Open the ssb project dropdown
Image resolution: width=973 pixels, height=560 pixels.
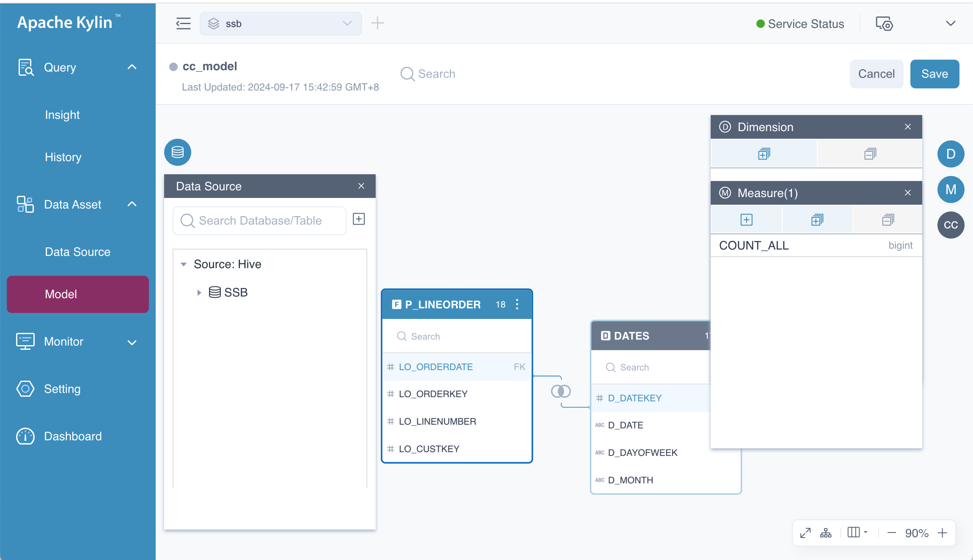click(280, 24)
